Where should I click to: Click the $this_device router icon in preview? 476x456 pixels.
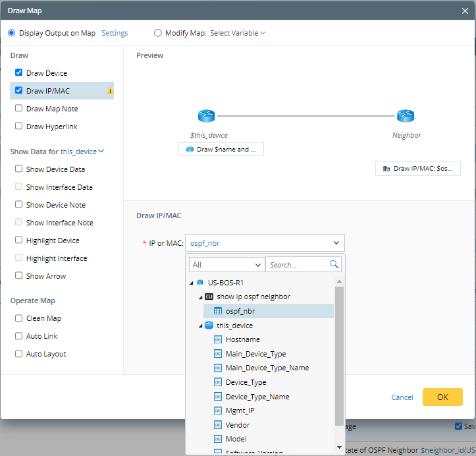206,117
